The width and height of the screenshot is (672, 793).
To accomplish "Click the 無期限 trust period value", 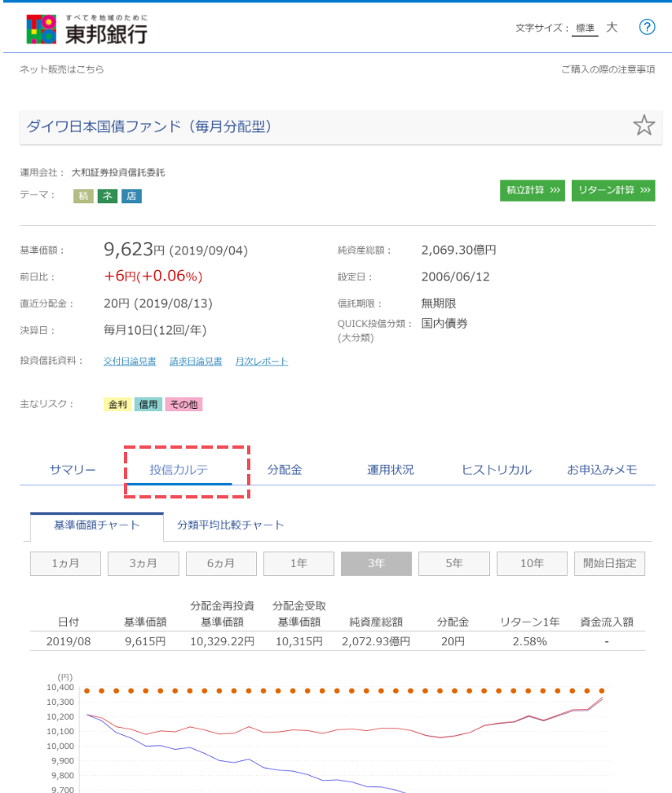I will point(439,303).
